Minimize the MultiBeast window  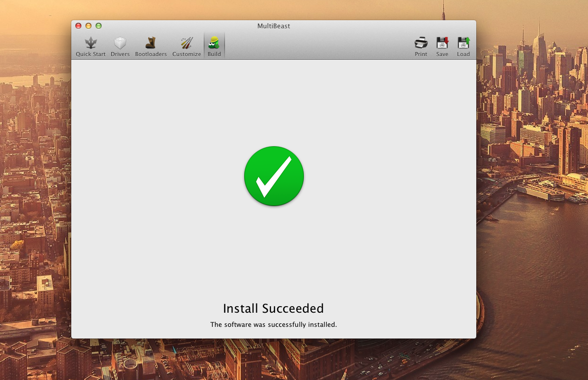coord(88,26)
